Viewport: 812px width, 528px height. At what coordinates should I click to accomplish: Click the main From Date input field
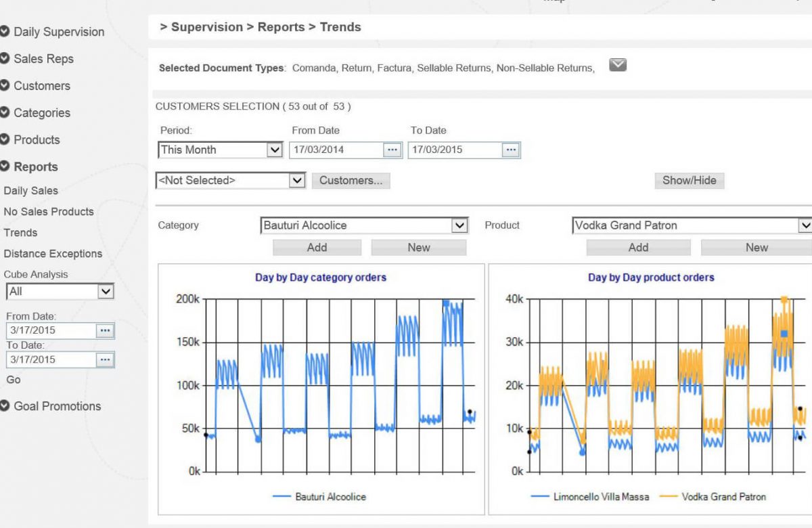pos(336,150)
